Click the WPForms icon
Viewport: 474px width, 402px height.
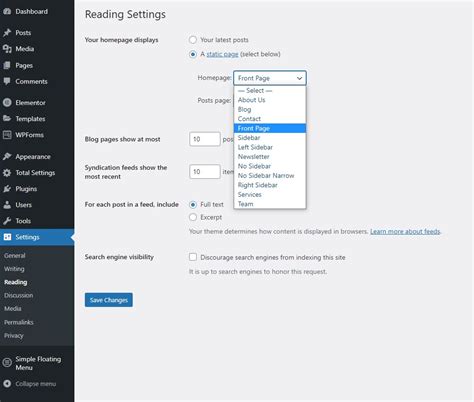(x=7, y=135)
